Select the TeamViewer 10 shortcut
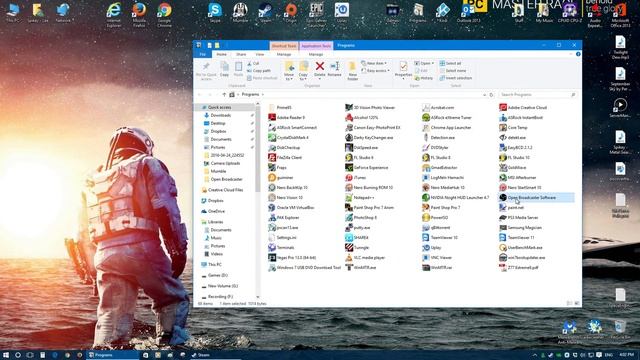 pos(440,238)
